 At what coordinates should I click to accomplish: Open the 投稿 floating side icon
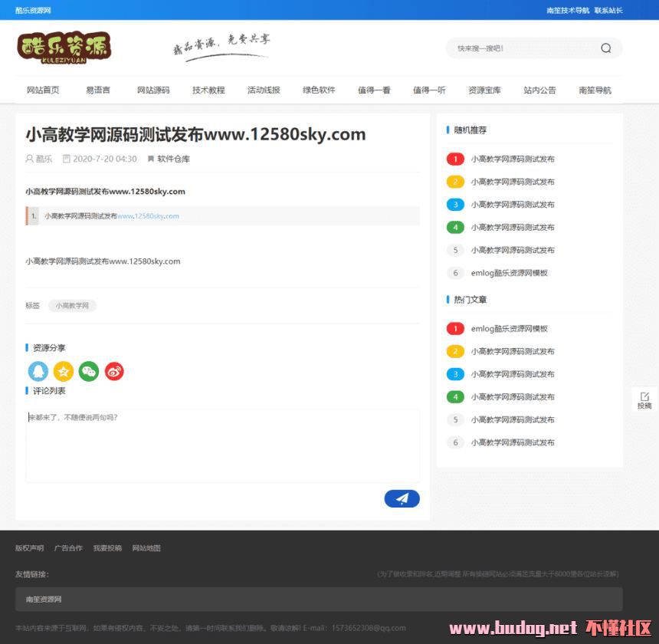tap(644, 400)
